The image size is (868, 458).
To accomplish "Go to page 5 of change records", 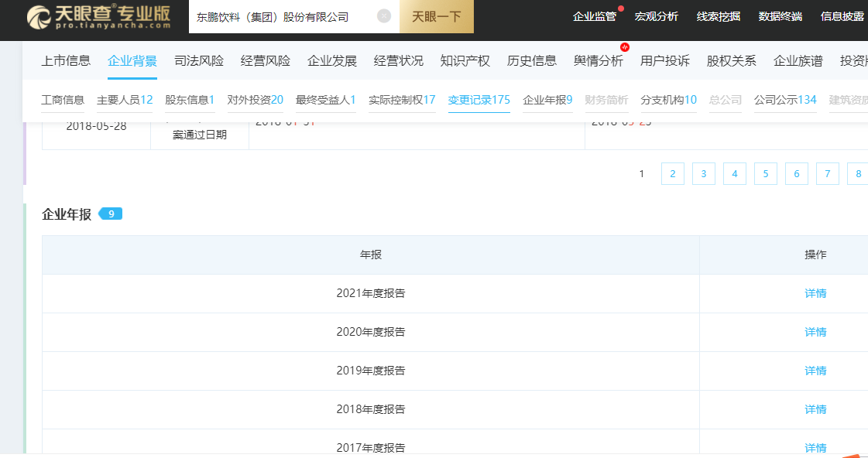I will (x=765, y=174).
